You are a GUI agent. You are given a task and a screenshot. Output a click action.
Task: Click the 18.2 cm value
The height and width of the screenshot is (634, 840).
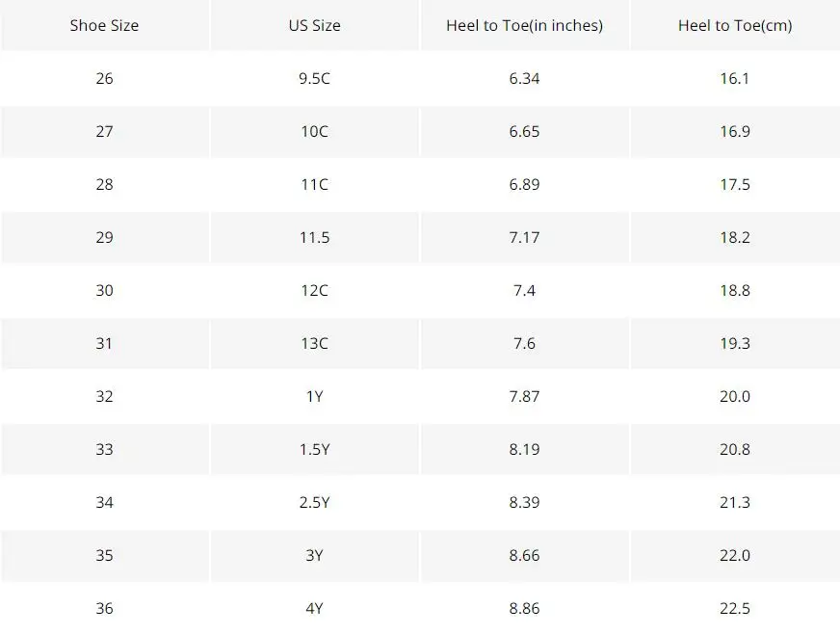(x=735, y=237)
